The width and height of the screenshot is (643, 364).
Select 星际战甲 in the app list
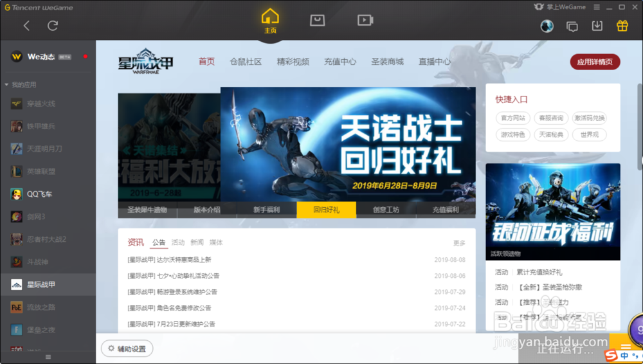pos(48,284)
